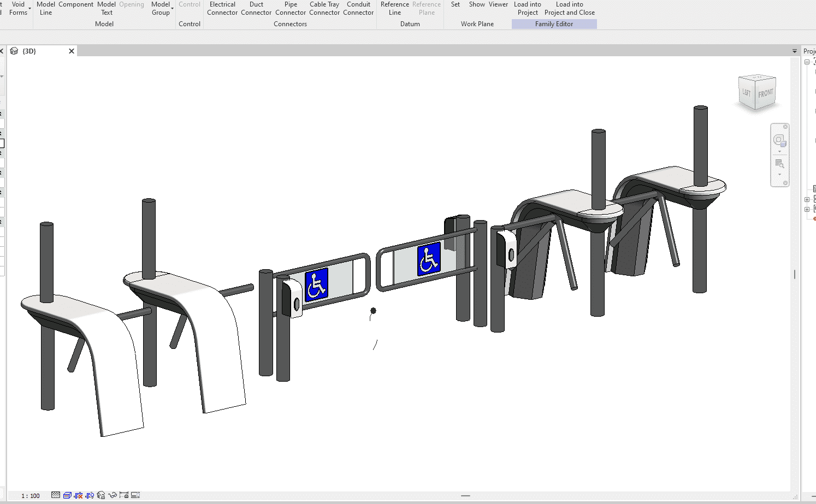The height and width of the screenshot is (504, 816).
Task: Click the Family Editor panel label
Action: [x=554, y=24]
